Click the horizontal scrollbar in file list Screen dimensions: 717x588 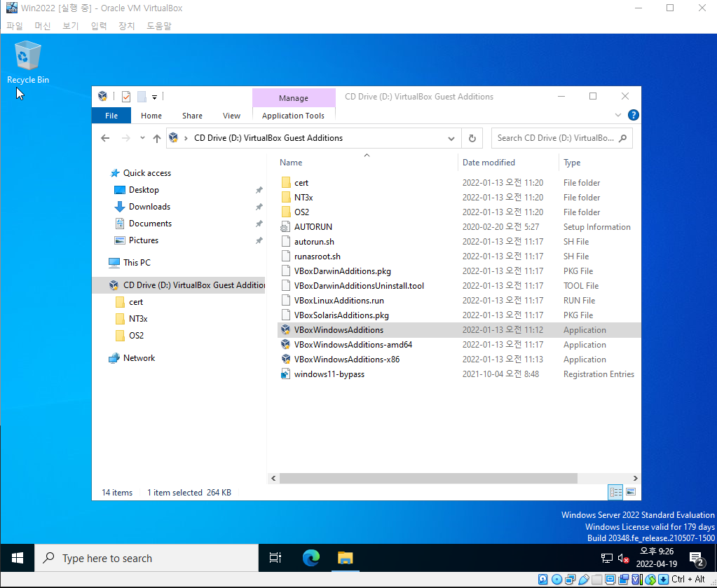point(428,478)
